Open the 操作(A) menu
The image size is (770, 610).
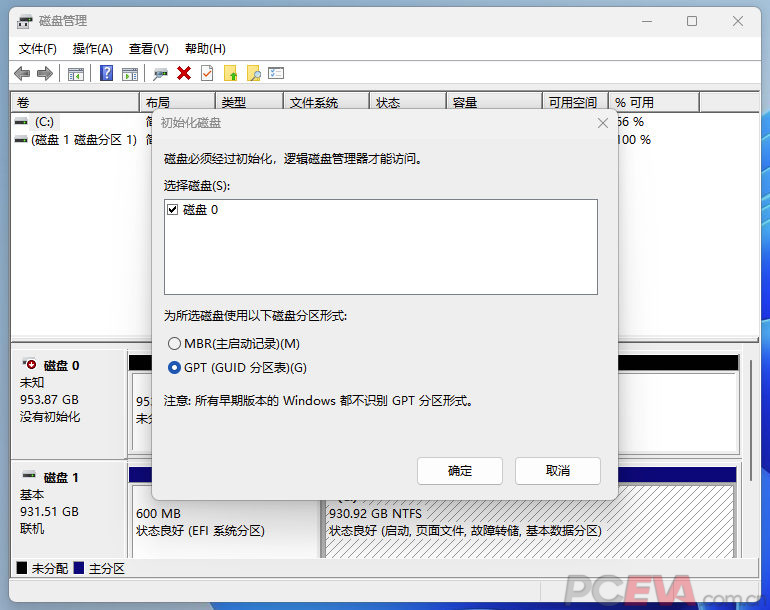(x=92, y=49)
